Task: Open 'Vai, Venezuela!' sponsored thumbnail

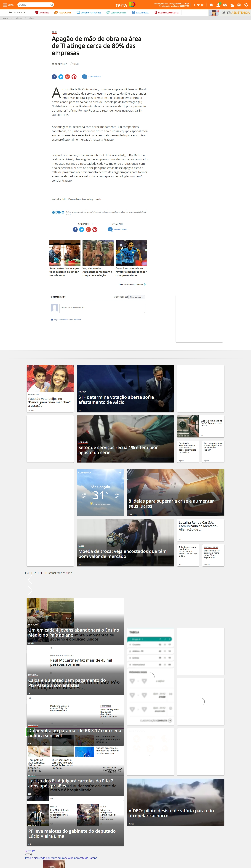Action: (98, 253)
